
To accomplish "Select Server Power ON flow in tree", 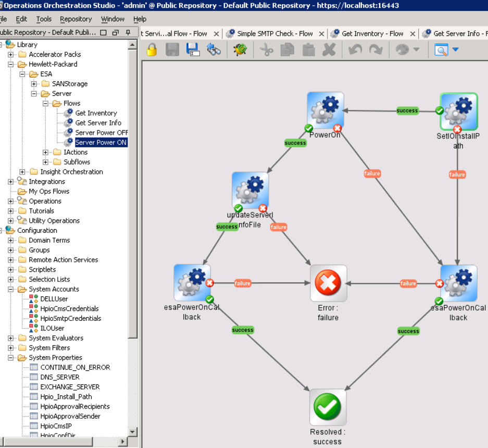I will (101, 143).
